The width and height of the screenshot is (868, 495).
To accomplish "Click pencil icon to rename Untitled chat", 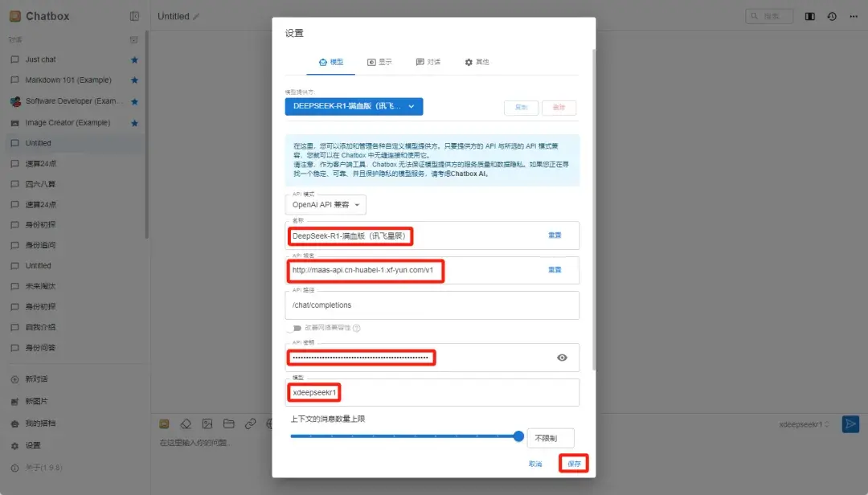I will [x=196, y=17].
